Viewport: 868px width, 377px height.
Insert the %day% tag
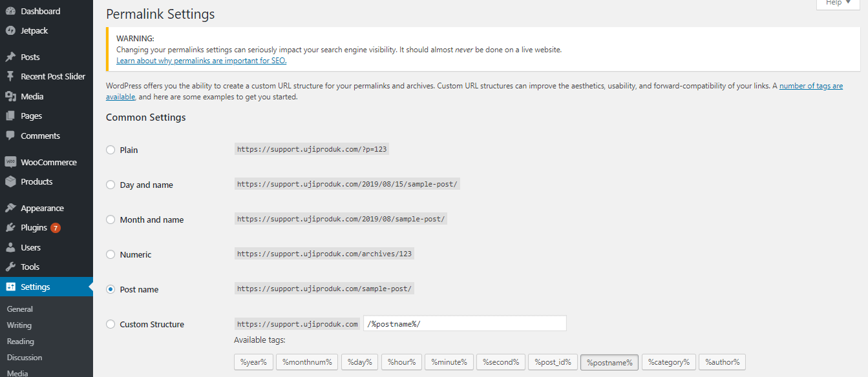click(x=360, y=362)
